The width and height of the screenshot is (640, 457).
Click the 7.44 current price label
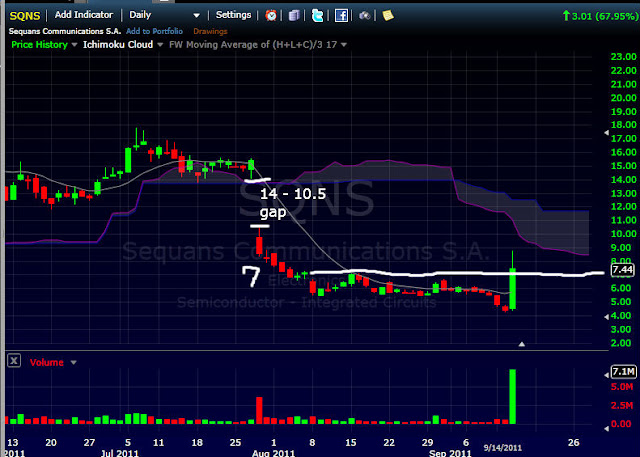pos(622,270)
